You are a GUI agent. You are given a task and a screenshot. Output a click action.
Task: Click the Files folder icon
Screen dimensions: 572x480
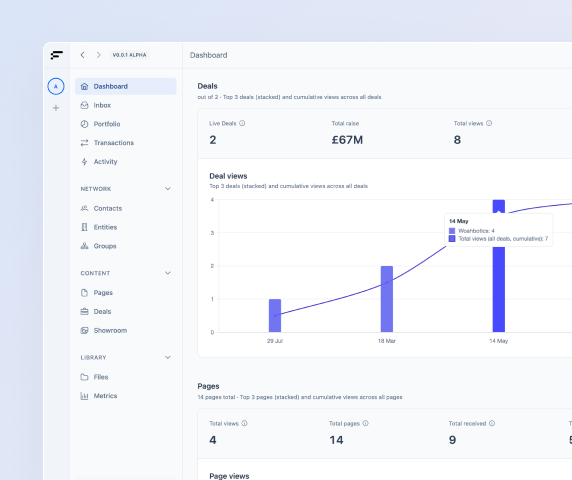84,377
